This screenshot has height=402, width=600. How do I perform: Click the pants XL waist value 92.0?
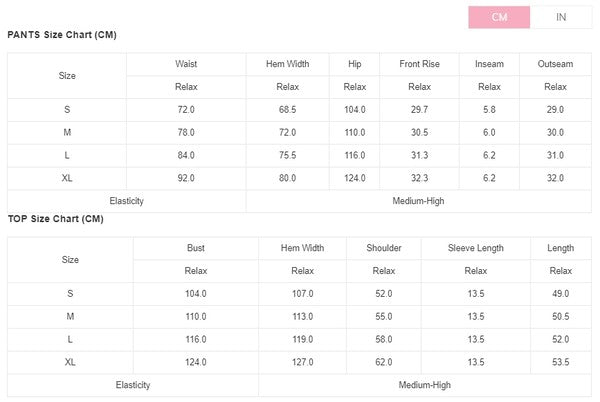coord(185,178)
